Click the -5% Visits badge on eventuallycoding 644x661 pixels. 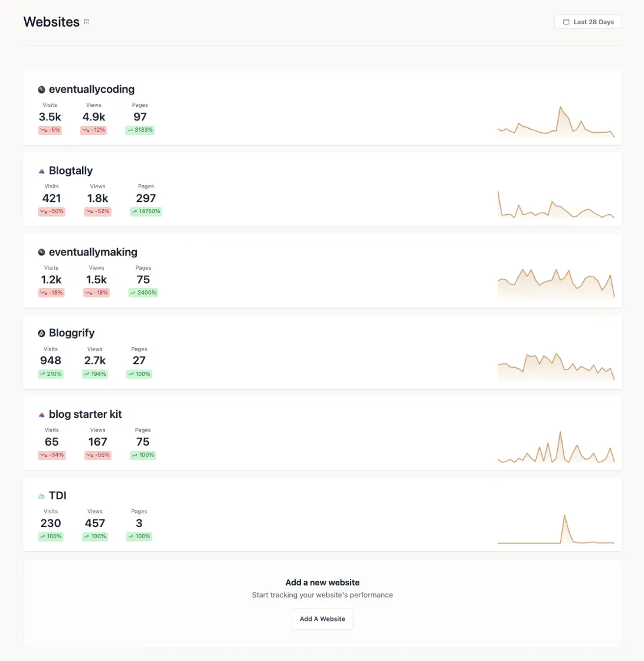click(50, 130)
